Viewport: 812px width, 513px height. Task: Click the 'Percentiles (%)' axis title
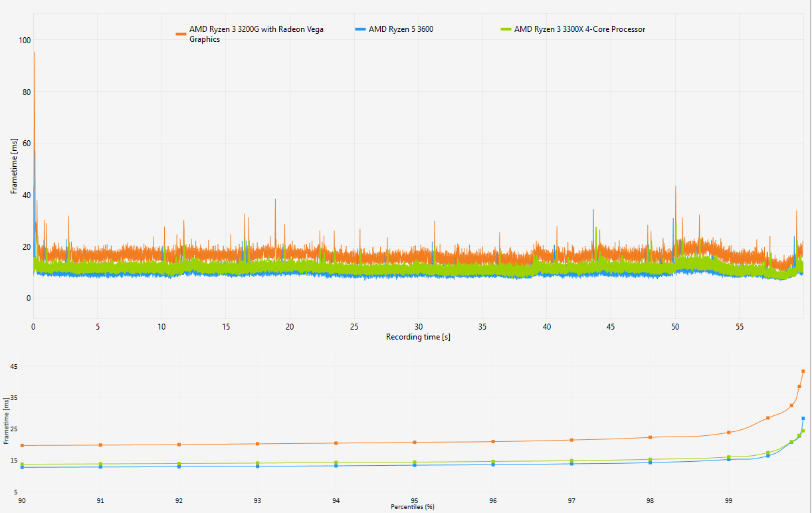(x=412, y=507)
